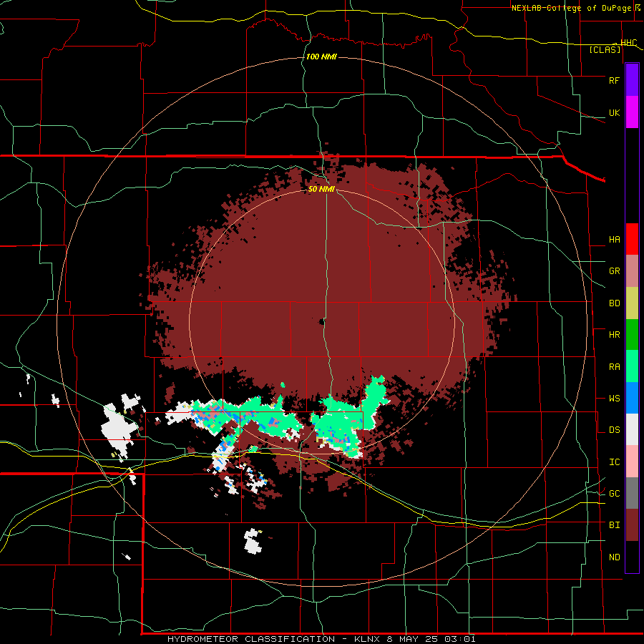Image resolution: width=644 pixels, height=644 pixels.
Task: Pick the RA light green legend swatch
Action: coord(632,366)
